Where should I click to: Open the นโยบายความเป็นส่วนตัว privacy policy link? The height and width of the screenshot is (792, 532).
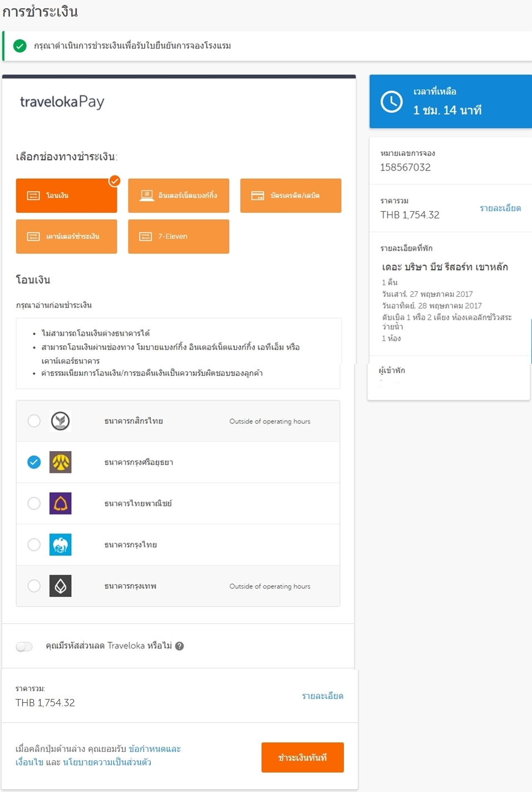tap(107, 762)
